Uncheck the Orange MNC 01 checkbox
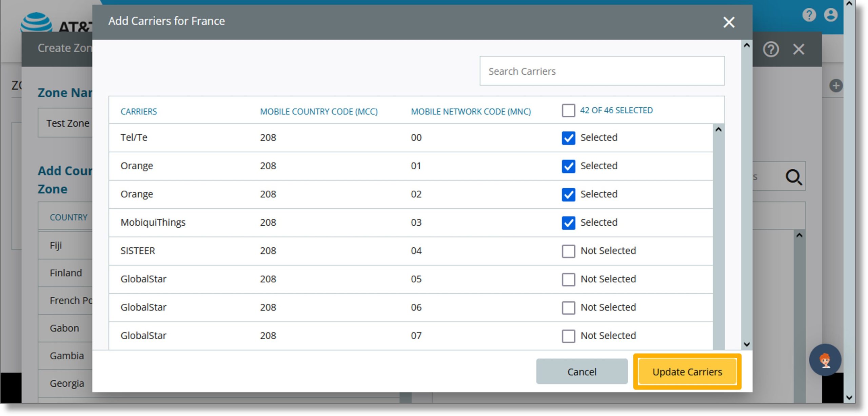The height and width of the screenshot is (416, 868). pyautogui.click(x=568, y=166)
